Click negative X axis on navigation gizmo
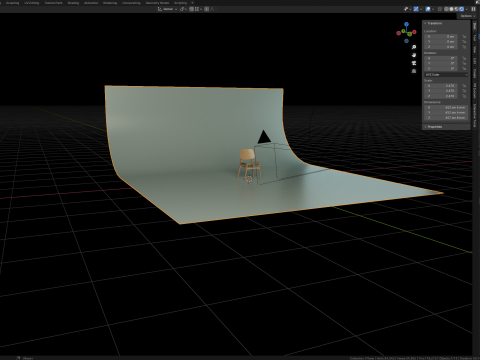This screenshot has width=480, height=360. pos(398,33)
